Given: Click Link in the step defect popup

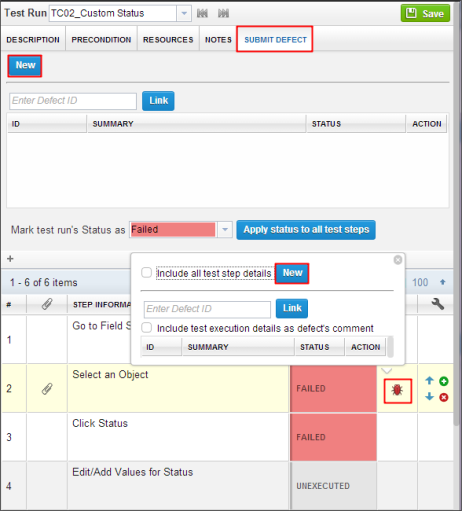Looking at the screenshot, I should [x=292, y=308].
